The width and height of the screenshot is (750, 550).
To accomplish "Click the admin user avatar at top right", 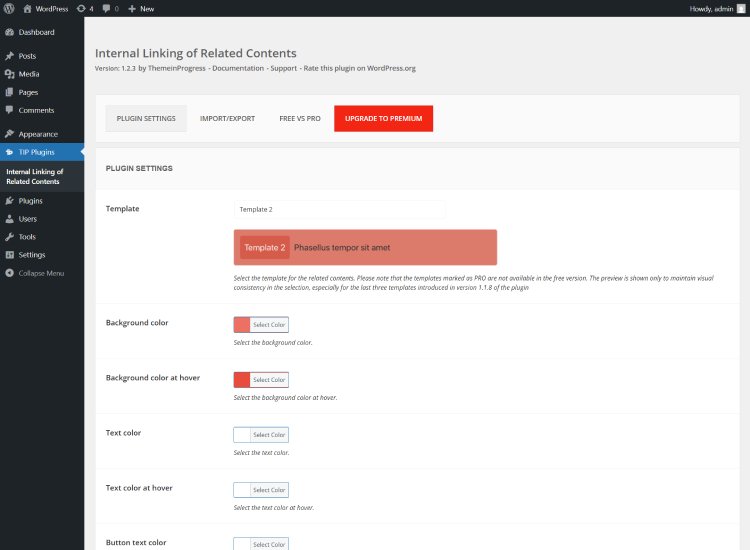I will (x=740, y=8).
